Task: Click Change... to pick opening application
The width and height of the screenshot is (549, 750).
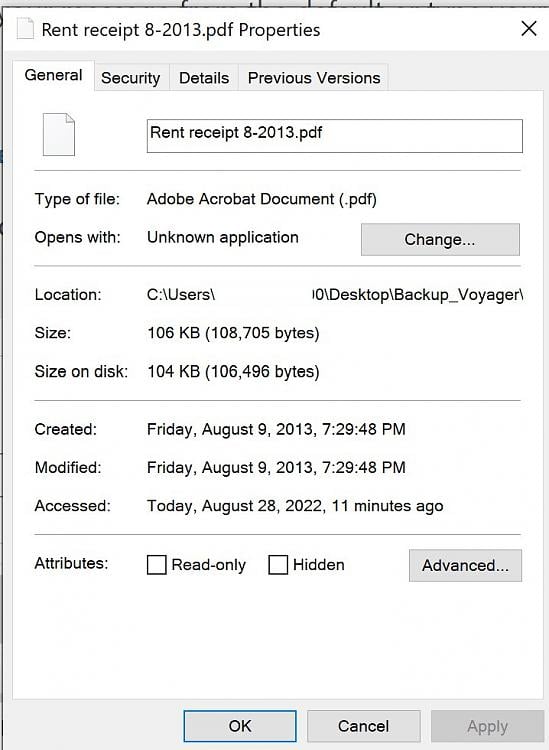Action: (x=440, y=239)
